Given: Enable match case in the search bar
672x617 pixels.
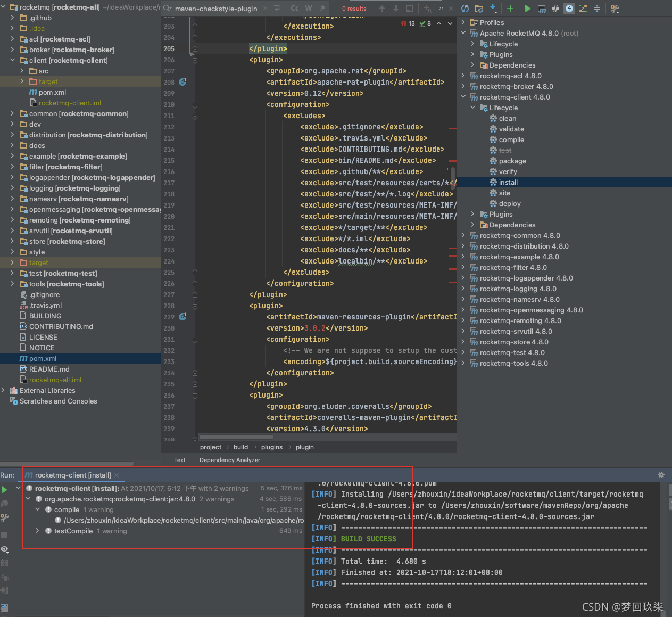Looking at the screenshot, I should pyautogui.click(x=295, y=9).
